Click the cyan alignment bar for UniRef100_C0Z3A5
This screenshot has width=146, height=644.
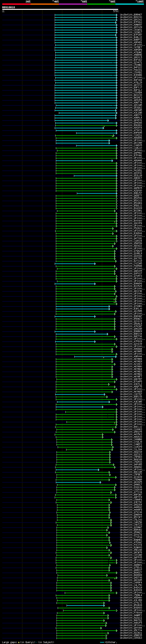(x=75, y=264)
